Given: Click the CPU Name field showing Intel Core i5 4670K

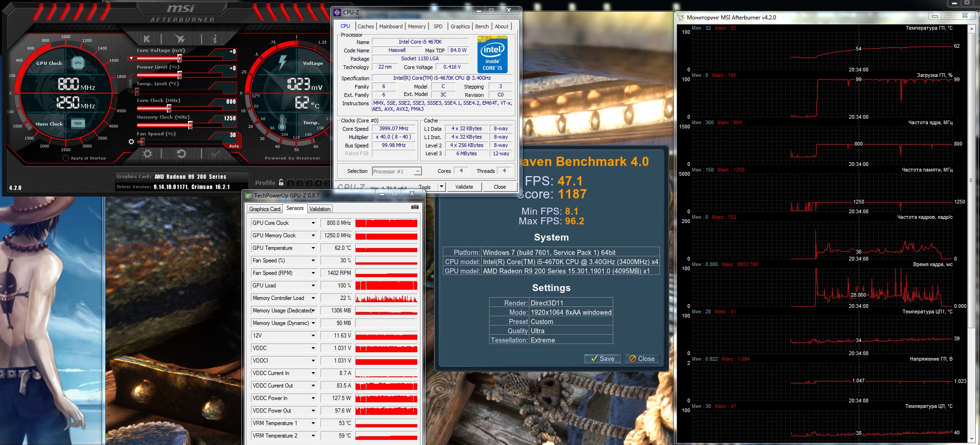Looking at the screenshot, I should pos(420,42).
